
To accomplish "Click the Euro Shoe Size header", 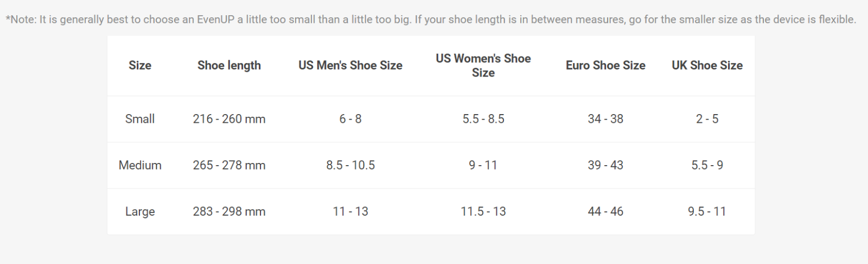I will (x=605, y=65).
